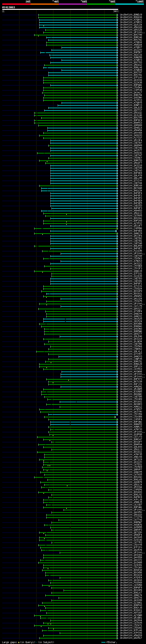The height and width of the screenshot is (644, 146).
Task: Click the UniRef100_Q02200 hit
Action: [x=131, y=50]
